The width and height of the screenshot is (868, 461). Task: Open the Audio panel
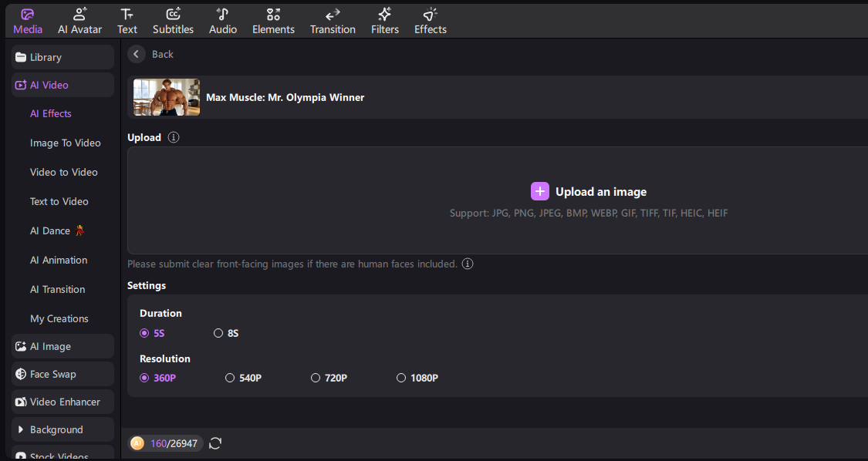(222, 20)
